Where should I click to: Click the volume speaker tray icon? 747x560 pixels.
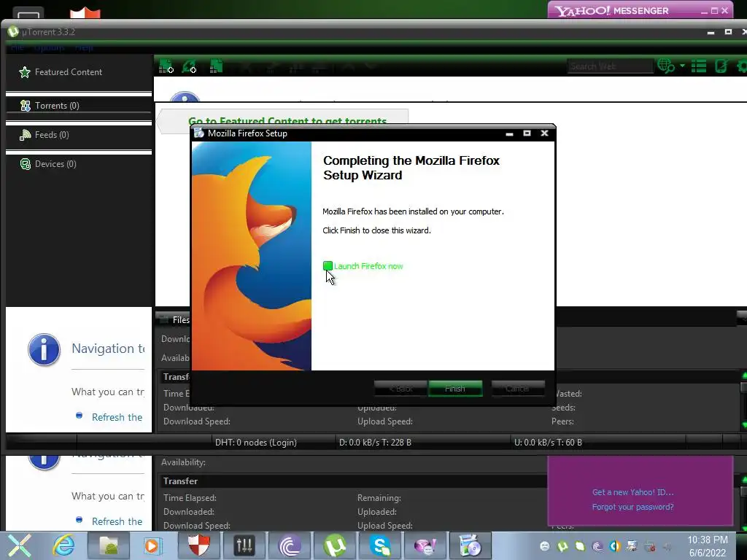pyautogui.click(x=667, y=547)
